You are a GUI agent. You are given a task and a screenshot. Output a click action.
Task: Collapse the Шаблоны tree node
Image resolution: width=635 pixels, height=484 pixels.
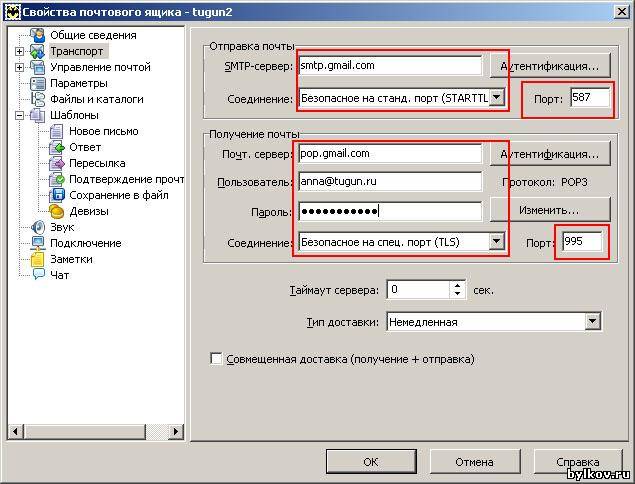tap(19, 115)
